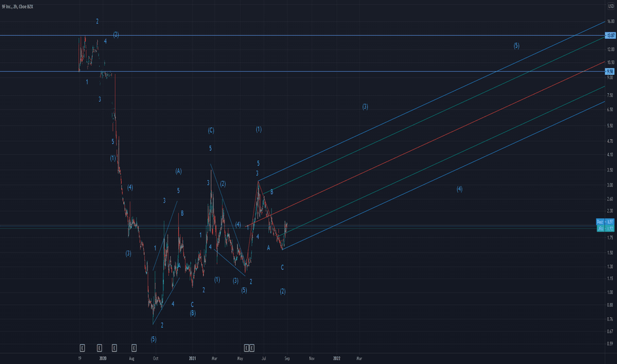Click the 1.00 price axis value
The height and width of the screenshot is (364, 617).
pos(610,292)
